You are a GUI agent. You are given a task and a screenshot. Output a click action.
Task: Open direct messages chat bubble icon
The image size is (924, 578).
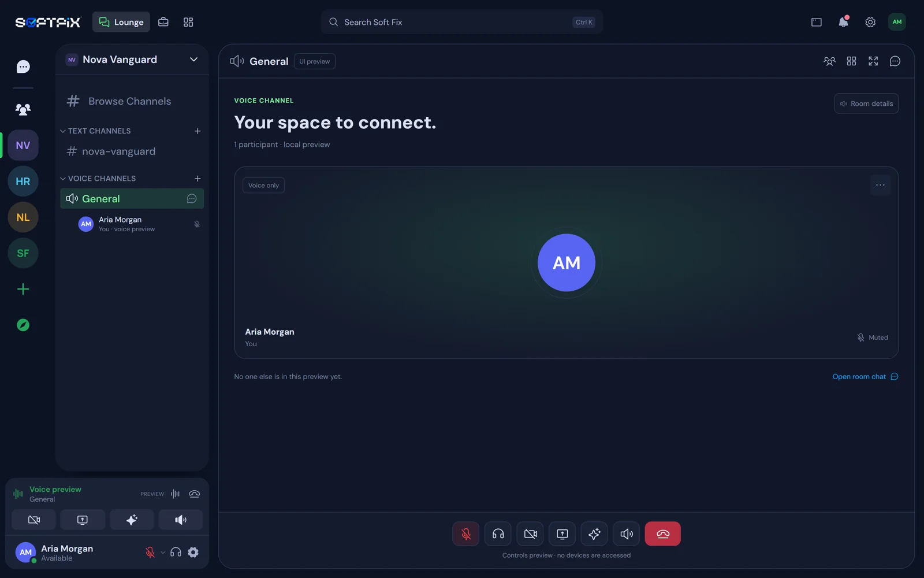click(23, 66)
